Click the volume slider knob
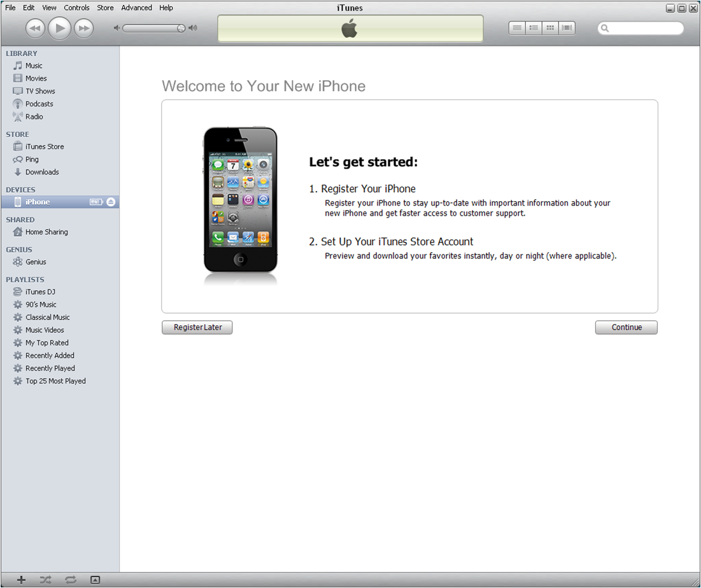Viewport: 701px width, 588px height. [x=181, y=28]
